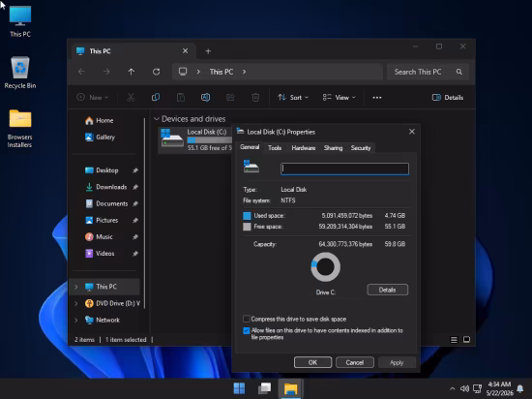
Task: Toggle the Details pane button
Action: pos(448,98)
